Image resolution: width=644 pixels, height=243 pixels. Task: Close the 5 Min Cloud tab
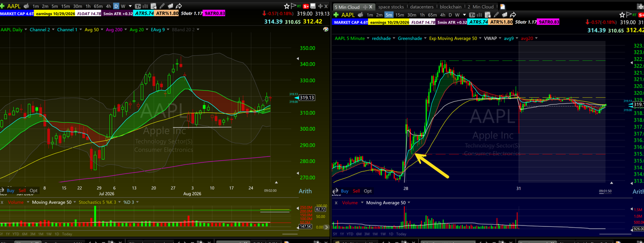(371, 7)
